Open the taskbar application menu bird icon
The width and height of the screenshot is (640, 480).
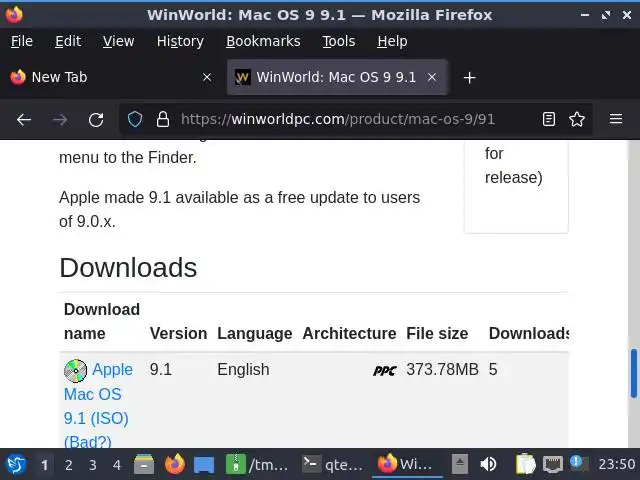16,464
